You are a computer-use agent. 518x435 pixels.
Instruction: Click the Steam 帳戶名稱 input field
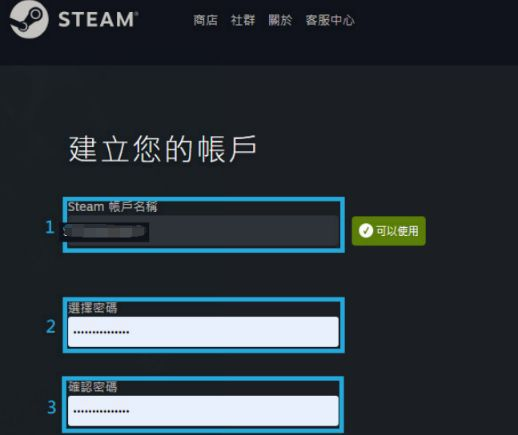(203, 231)
